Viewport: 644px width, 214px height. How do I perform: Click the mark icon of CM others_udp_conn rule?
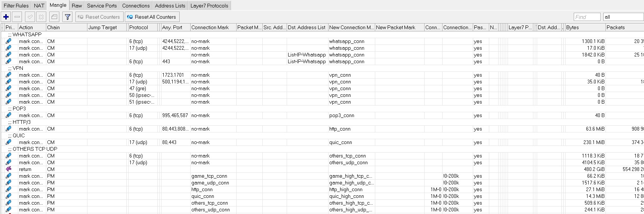9,162
